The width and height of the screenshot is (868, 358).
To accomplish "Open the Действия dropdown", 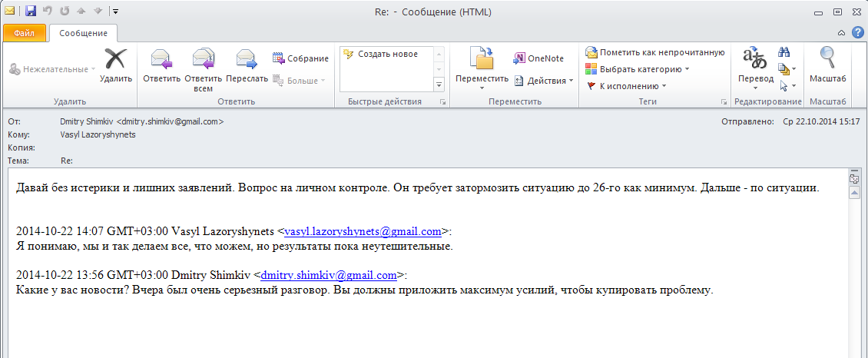I will (x=544, y=81).
